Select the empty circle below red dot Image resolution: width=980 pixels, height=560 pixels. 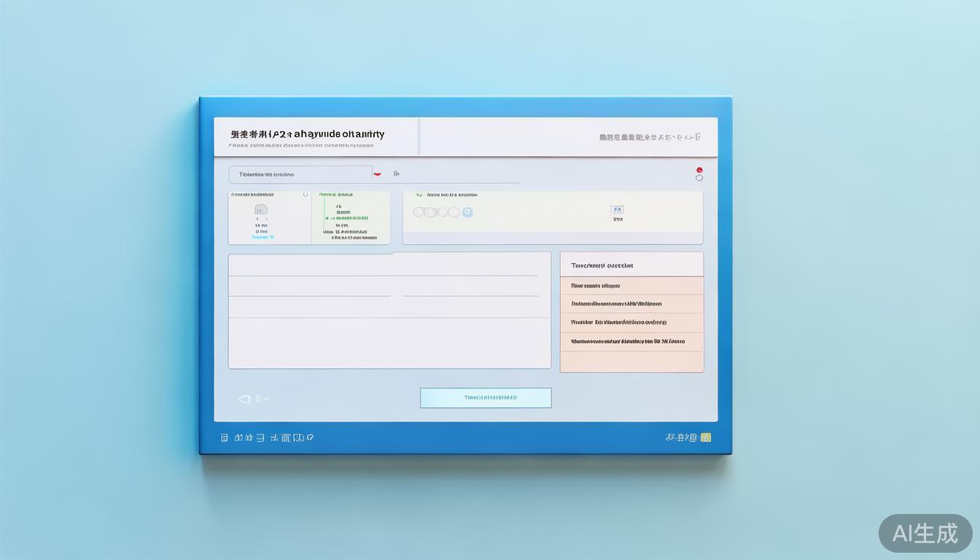click(x=699, y=178)
